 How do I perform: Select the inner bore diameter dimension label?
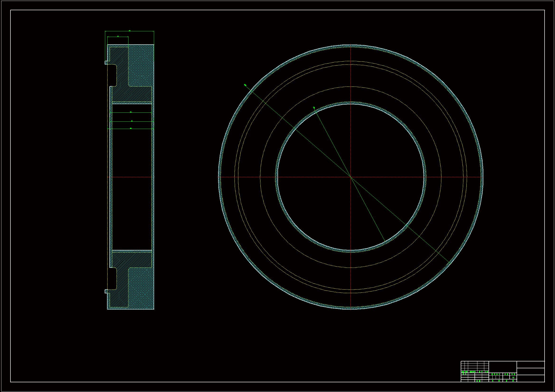pyautogui.click(x=314, y=107)
